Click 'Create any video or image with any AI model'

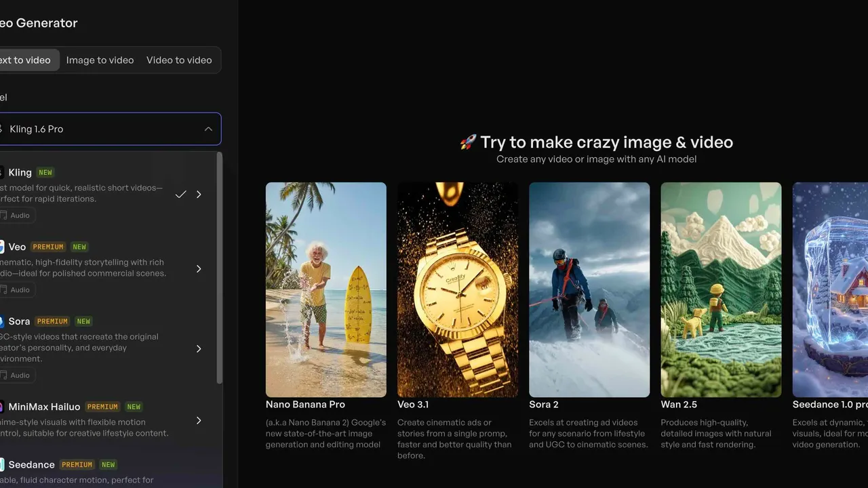pyautogui.click(x=597, y=159)
